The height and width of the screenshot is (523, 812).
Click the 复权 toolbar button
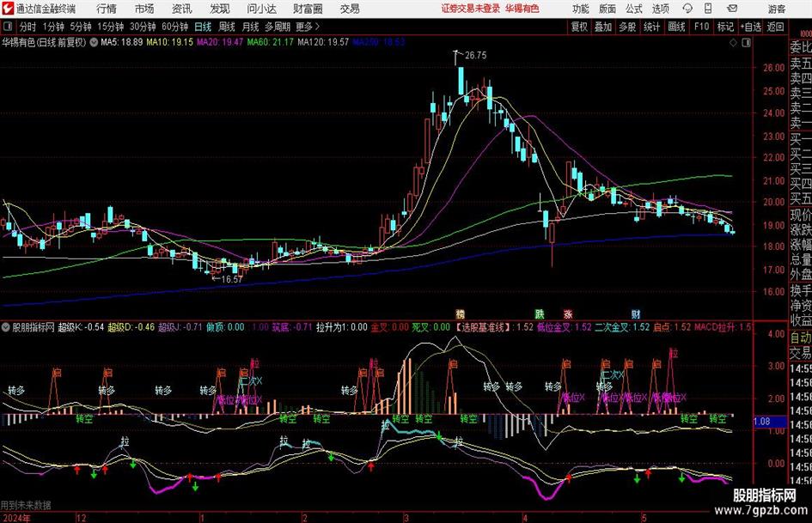click(x=579, y=27)
